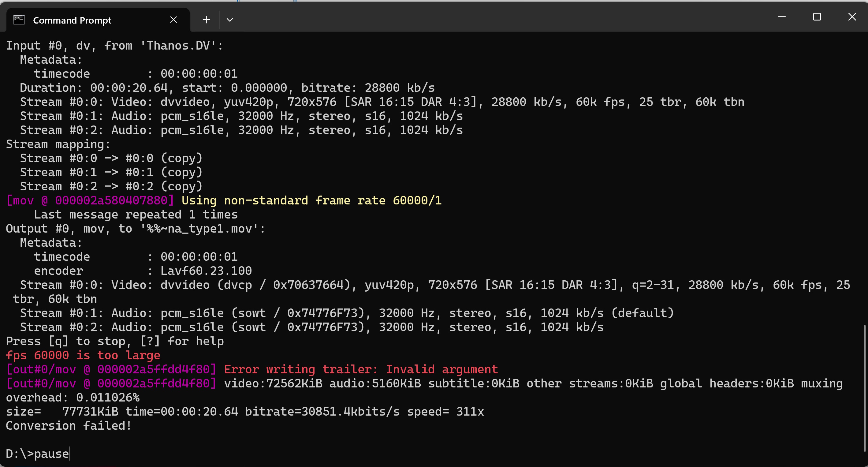Minimize the terminal window
This screenshot has width=868, height=467.
782,17
